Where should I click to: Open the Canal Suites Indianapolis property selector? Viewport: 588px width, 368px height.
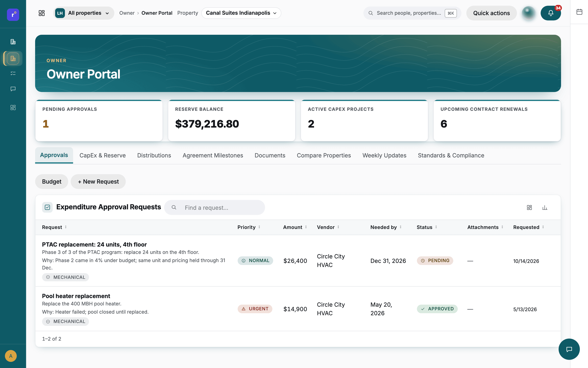pos(241,13)
